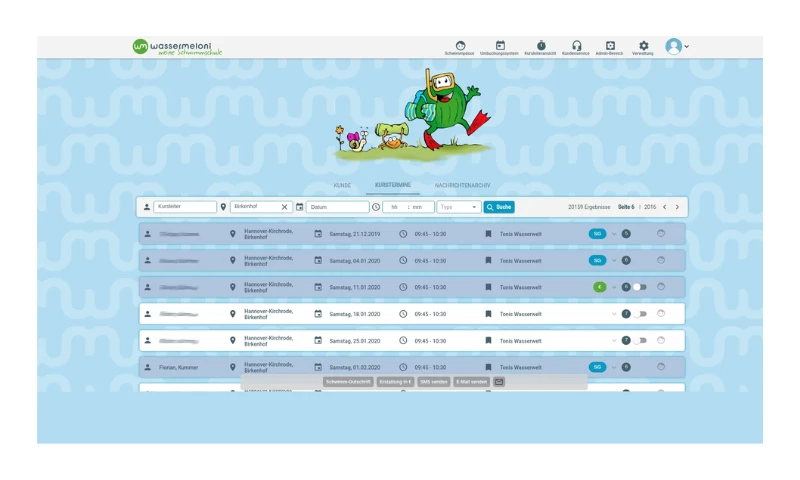The width and height of the screenshot is (800, 480).
Task: Switch to the Nachrichtenarchiv tab
Action: coord(462,185)
